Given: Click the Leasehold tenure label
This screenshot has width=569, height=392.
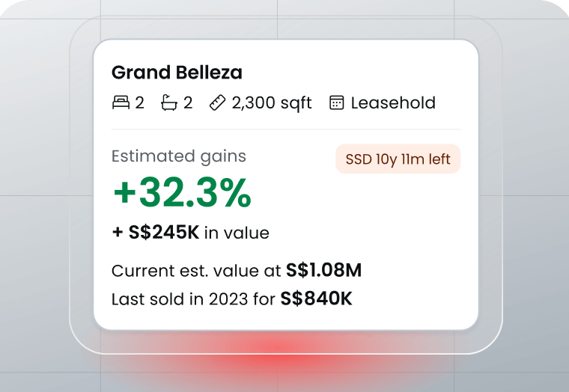Looking at the screenshot, I should coord(393,103).
